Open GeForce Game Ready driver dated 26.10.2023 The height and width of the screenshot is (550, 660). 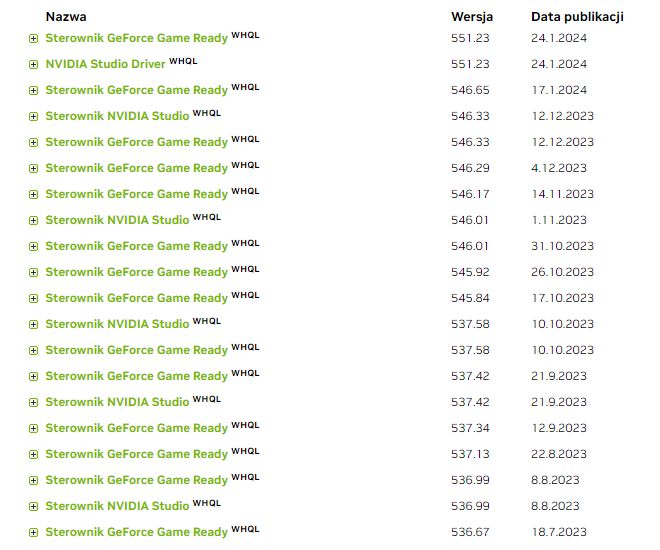point(136,272)
